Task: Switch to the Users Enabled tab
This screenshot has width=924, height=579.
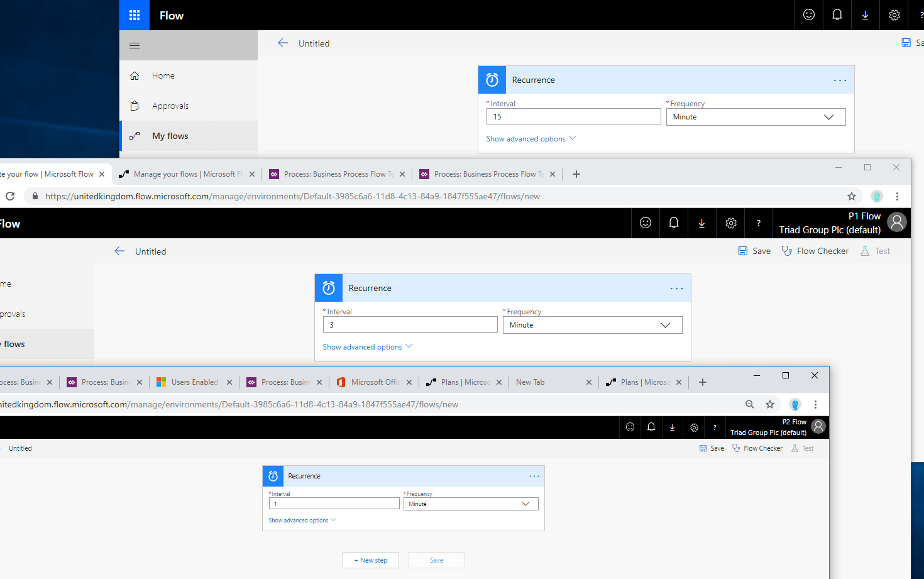Action: (x=194, y=382)
